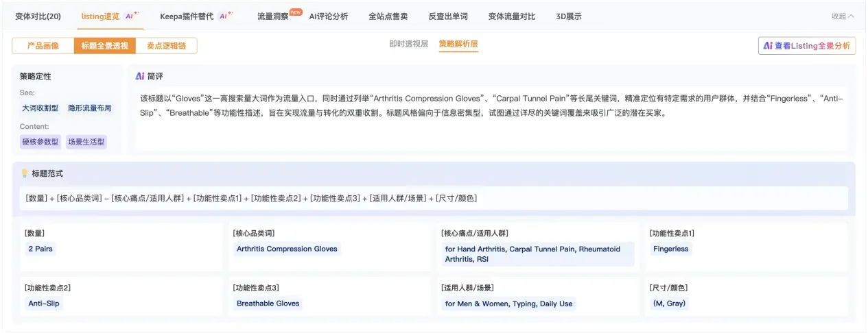868x333 pixels.
Task: Click the 大词收割型 tag
Action: coord(40,108)
